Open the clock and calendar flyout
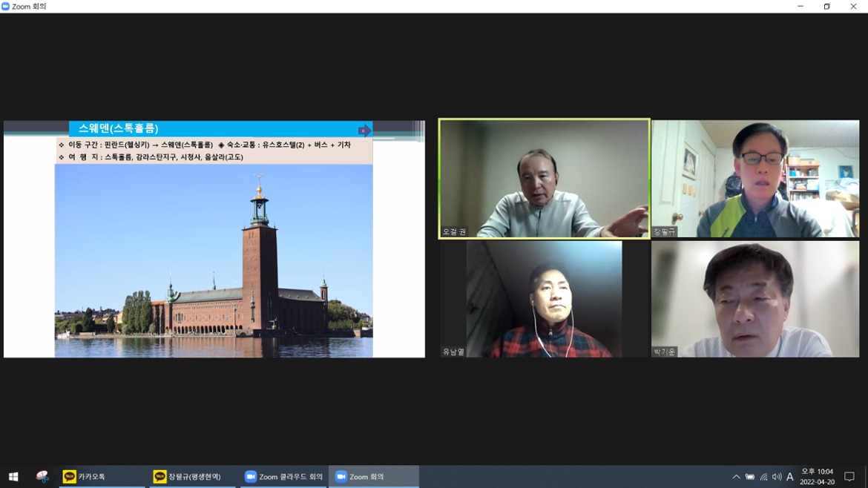 point(817,476)
